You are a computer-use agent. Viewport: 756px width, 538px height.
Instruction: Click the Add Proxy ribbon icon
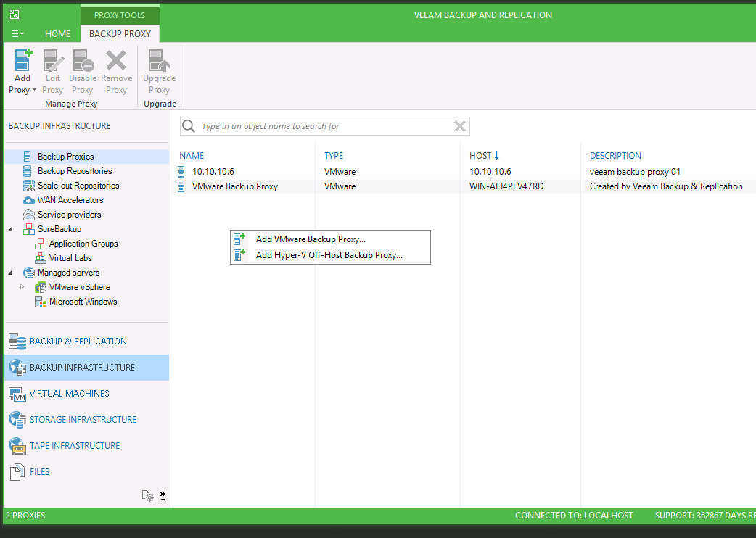23,60
